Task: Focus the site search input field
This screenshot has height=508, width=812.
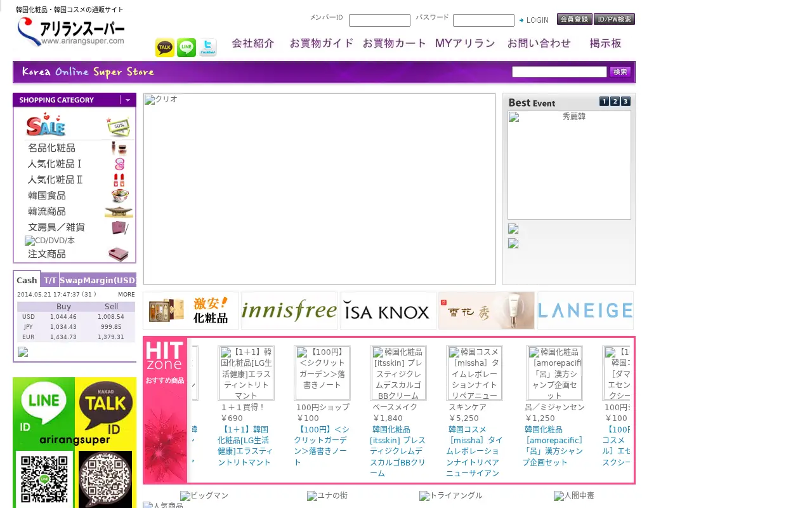Action: click(560, 72)
